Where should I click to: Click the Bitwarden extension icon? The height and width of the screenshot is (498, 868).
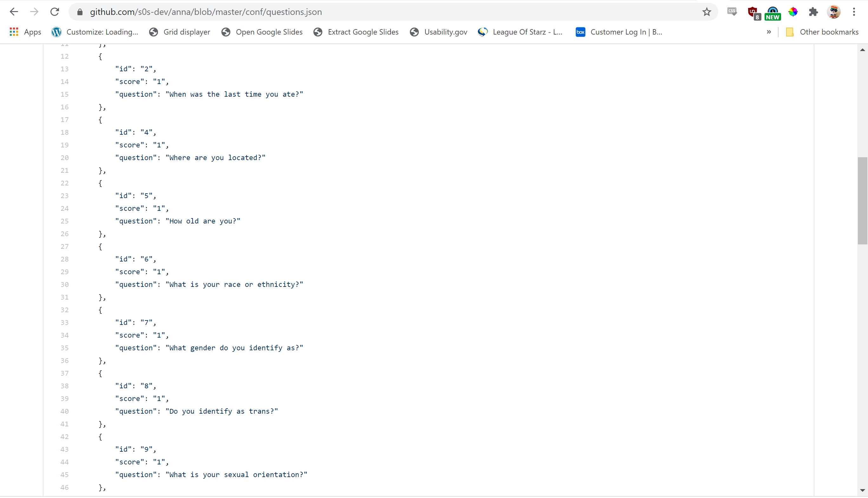pyautogui.click(x=773, y=12)
